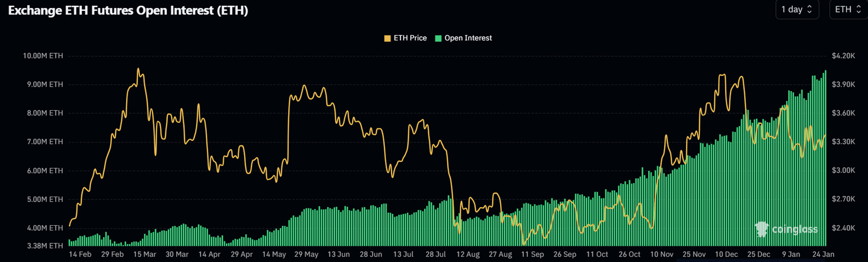Click the green Open Interest legend swatch
This screenshot has height=262, width=868.
point(438,38)
